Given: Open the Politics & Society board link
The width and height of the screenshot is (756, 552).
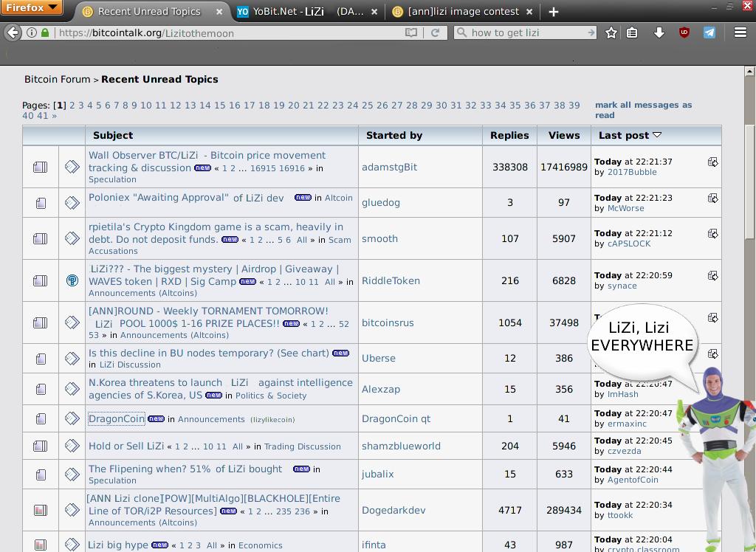Looking at the screenshot, I should coord(270,396).
